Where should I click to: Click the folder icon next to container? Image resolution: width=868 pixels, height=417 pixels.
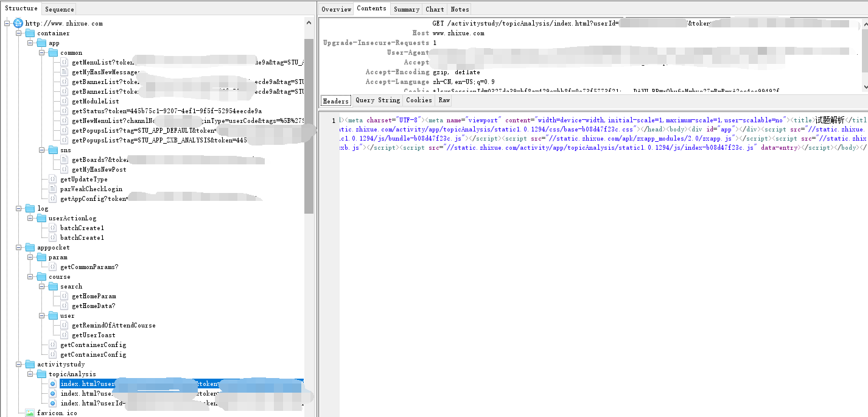30,33
